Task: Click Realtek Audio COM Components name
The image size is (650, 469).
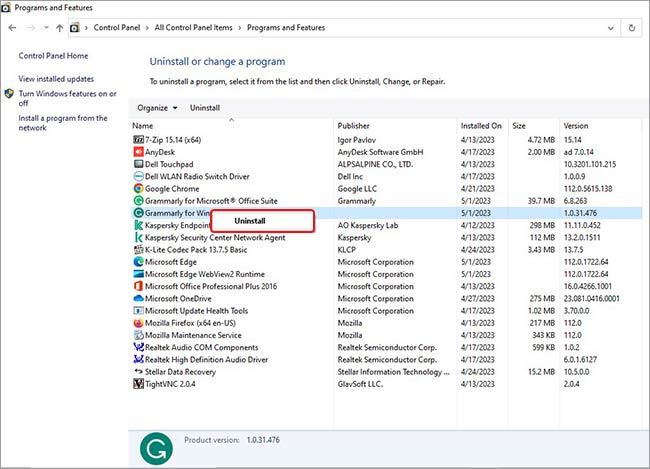Action: [x=201, y=347]
